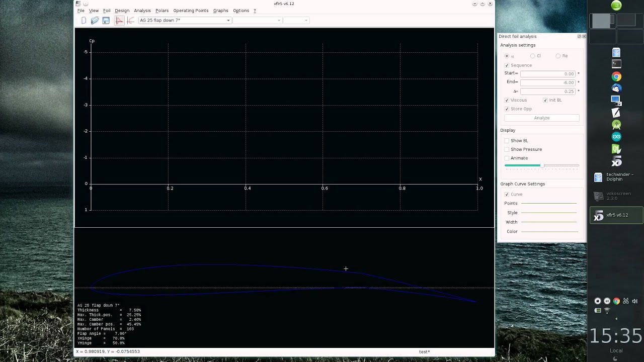
Task: Open the Design menu
Action: coord(122,11)
